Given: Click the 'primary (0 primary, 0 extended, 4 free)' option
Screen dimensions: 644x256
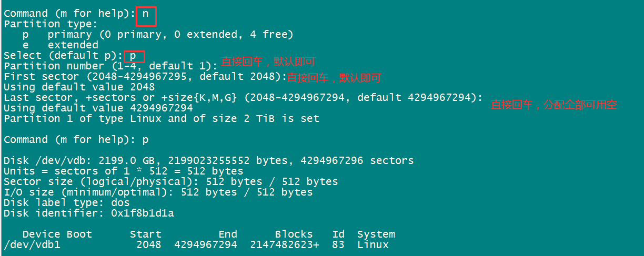Looking at the screenshot, I should point(170,35).
